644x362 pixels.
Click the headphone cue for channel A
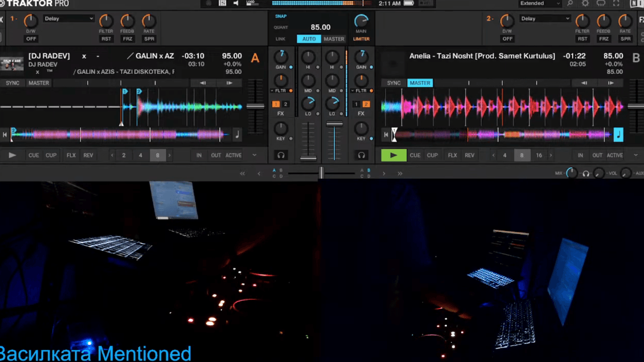(x=281, y=155)
